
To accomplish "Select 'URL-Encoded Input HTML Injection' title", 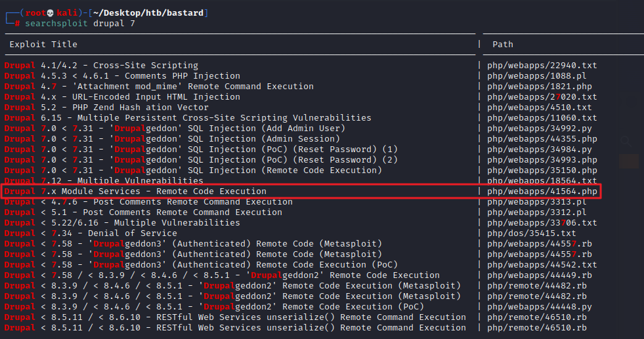I will click(122, 97).
